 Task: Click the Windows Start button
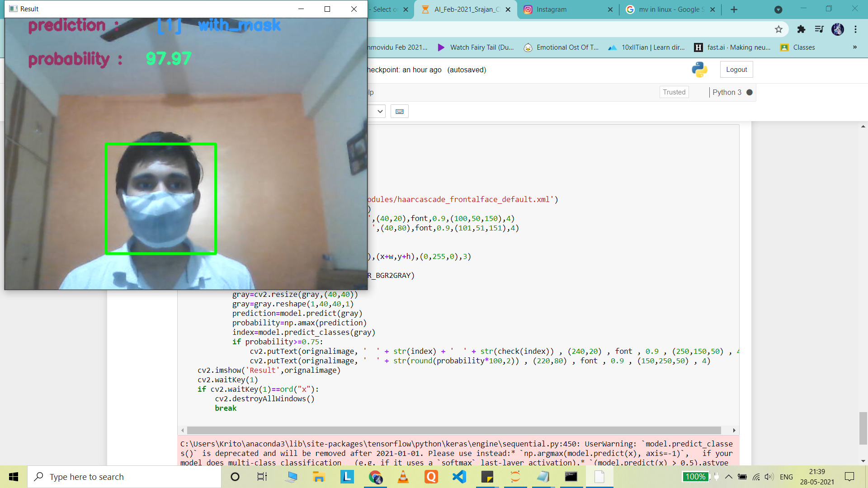point(14,477)
